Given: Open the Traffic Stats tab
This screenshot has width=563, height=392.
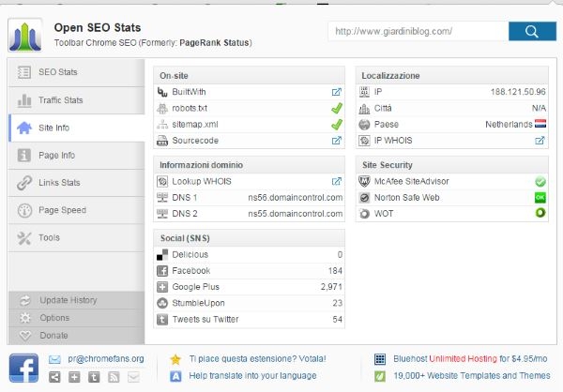Looking at the screenshot, I should [77, 100].
